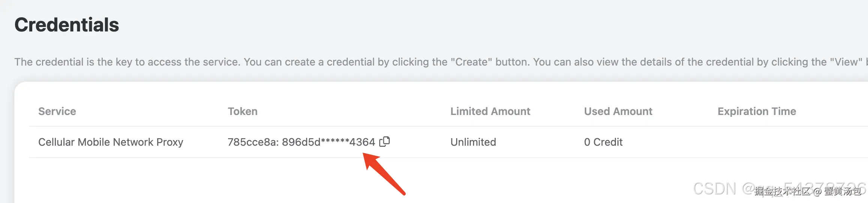868x203 pixels.
Task: Click the 掘金技术社区 watermark text
Action: 782,191
